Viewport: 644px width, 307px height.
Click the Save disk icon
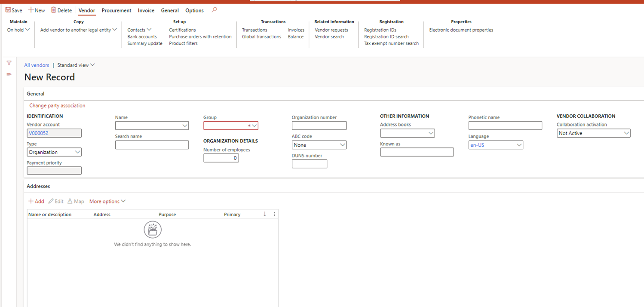(x=8, y=10)
